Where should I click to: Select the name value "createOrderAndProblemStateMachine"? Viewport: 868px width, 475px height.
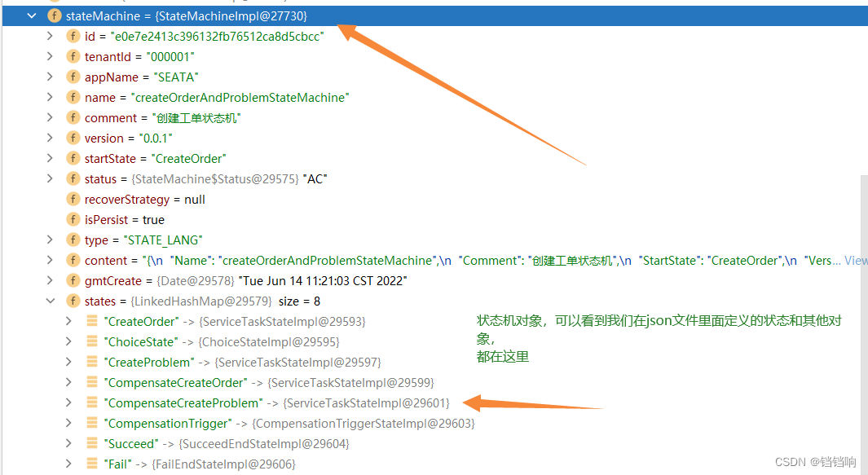[x=240, y=98]
